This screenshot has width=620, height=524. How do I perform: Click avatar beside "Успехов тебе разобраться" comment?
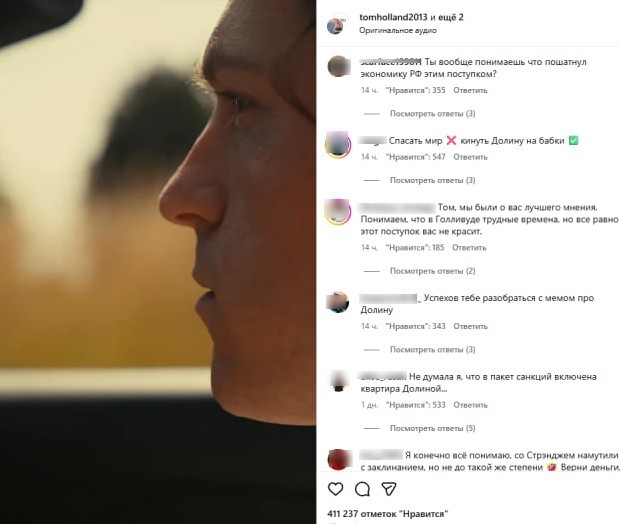(x=338, y=302)
